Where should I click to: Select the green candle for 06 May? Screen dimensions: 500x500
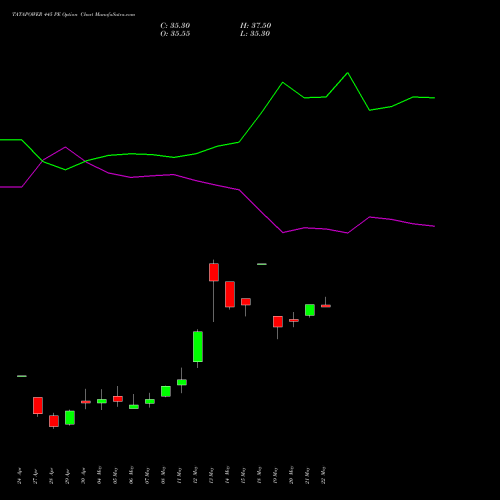click(134, 407)
